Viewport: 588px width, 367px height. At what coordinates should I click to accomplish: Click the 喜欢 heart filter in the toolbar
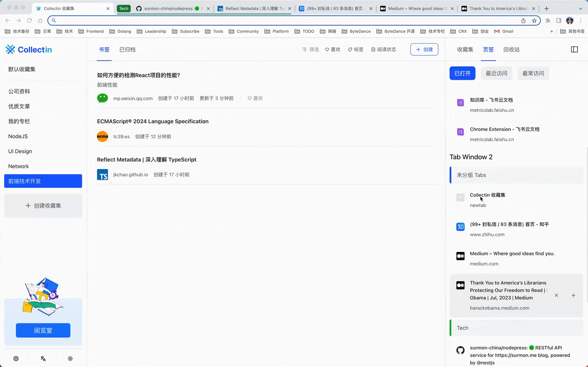[x=332, y=49]
